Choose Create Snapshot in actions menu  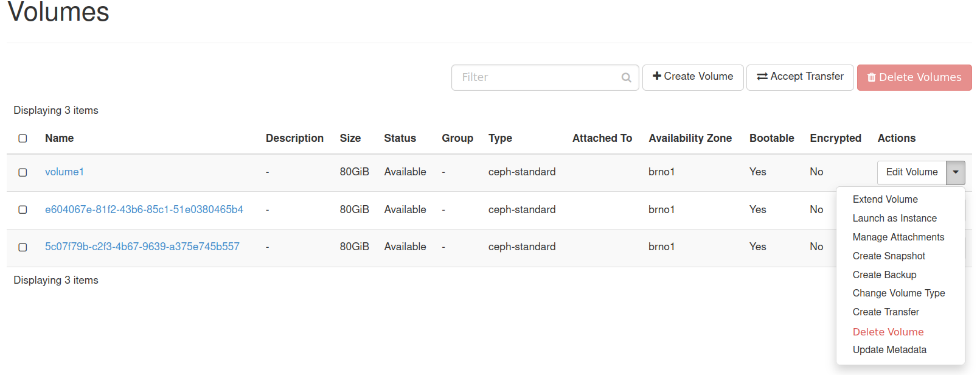pos(888,256)
